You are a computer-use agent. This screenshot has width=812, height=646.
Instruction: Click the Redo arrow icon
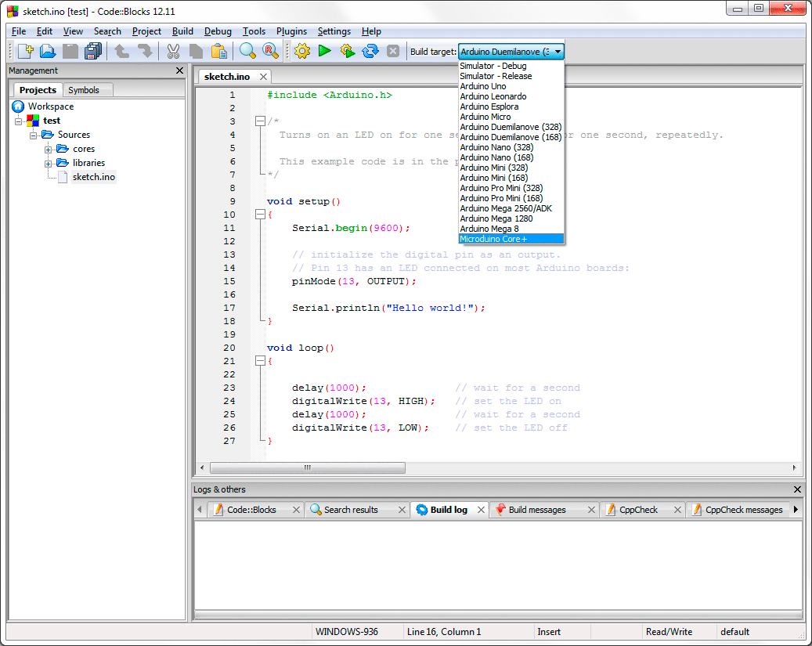[145, 51]
